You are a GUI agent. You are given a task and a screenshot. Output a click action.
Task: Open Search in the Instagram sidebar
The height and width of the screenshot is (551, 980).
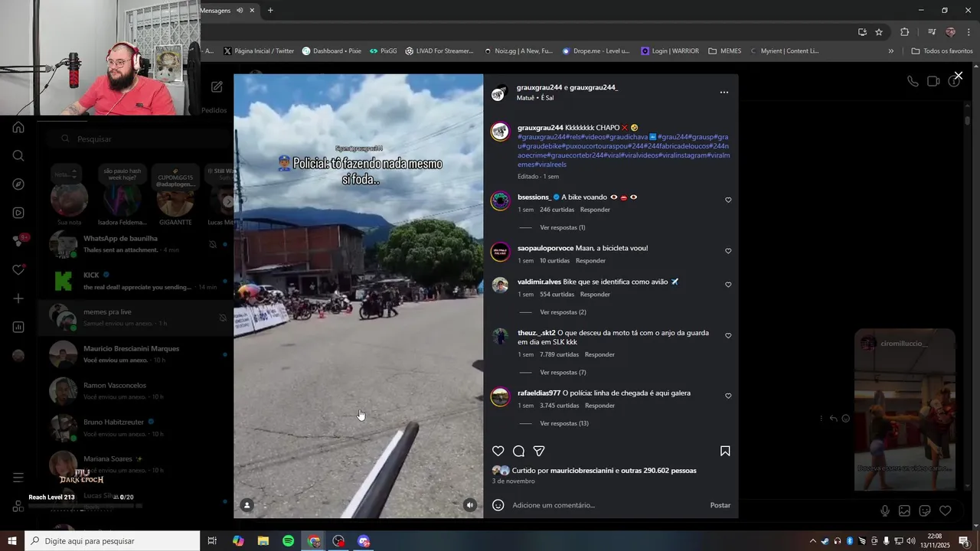pos(18,155)
